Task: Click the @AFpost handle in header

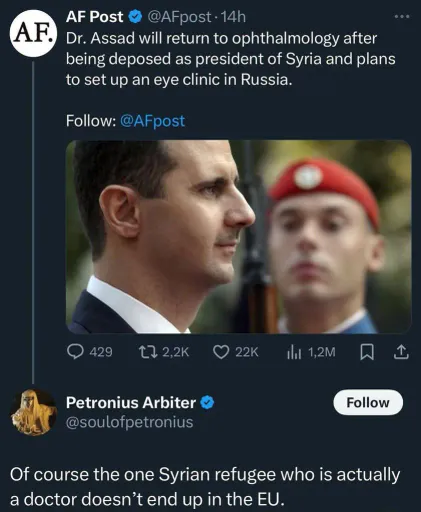Action: 179,17
